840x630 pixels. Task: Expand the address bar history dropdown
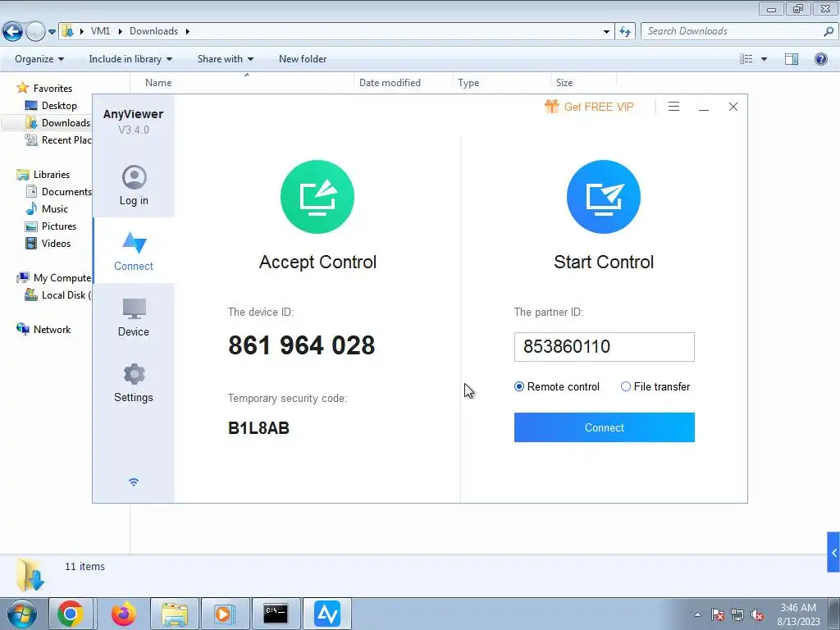pyautogui.click(x=606, y=32)
